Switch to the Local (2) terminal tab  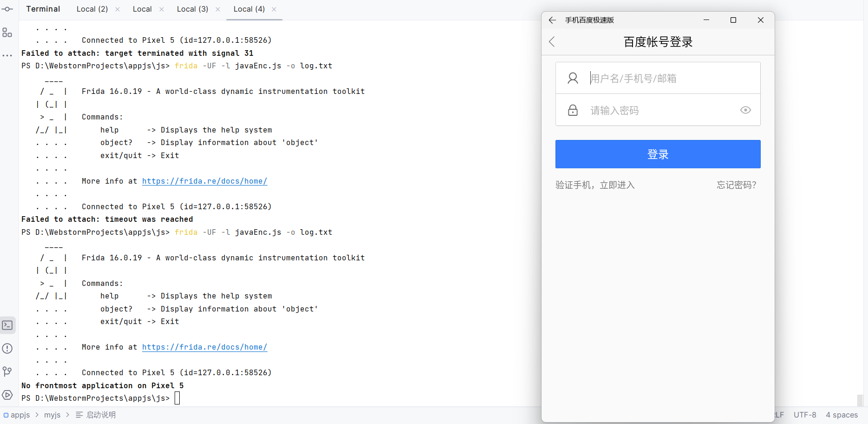pos(92,9)
